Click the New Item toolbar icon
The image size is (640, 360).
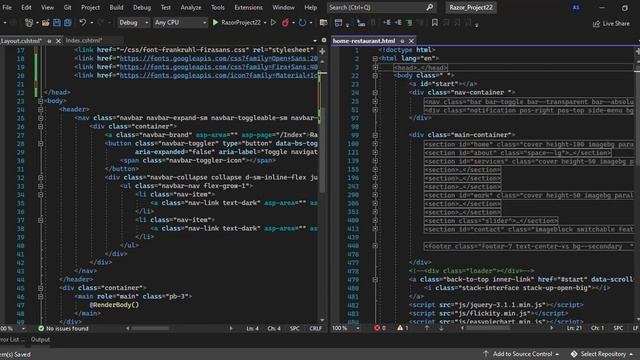pos(29,23)
